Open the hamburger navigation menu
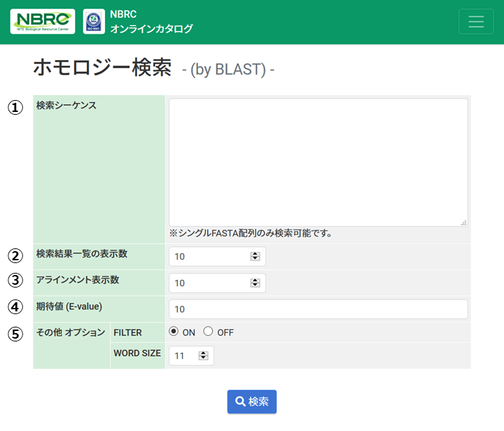The image size is (504, 431). click(x=476, y=22)
